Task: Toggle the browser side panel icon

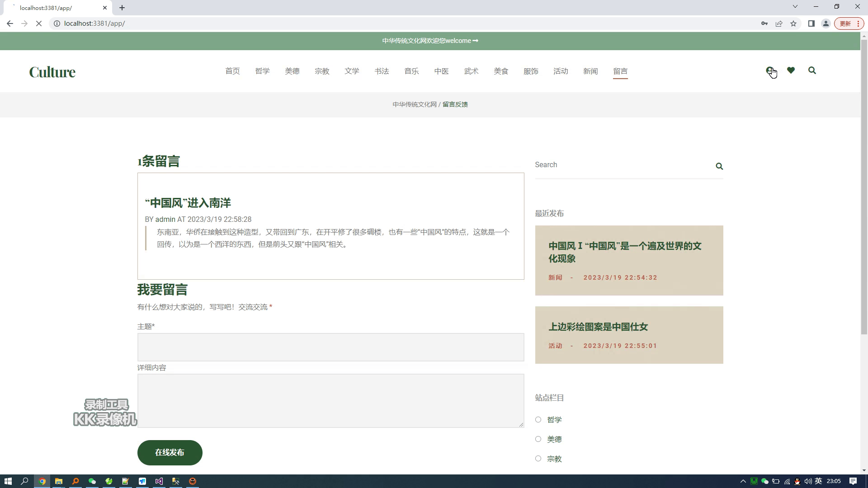Action: click(811, 23)
